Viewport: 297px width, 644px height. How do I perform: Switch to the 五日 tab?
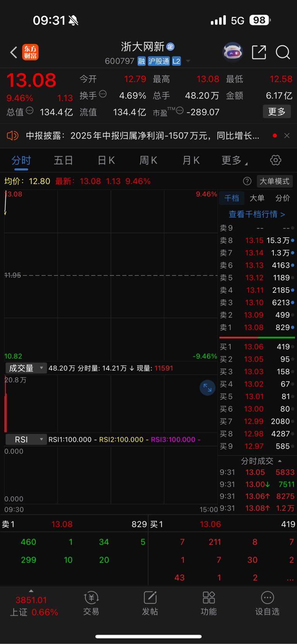point(63,160)
